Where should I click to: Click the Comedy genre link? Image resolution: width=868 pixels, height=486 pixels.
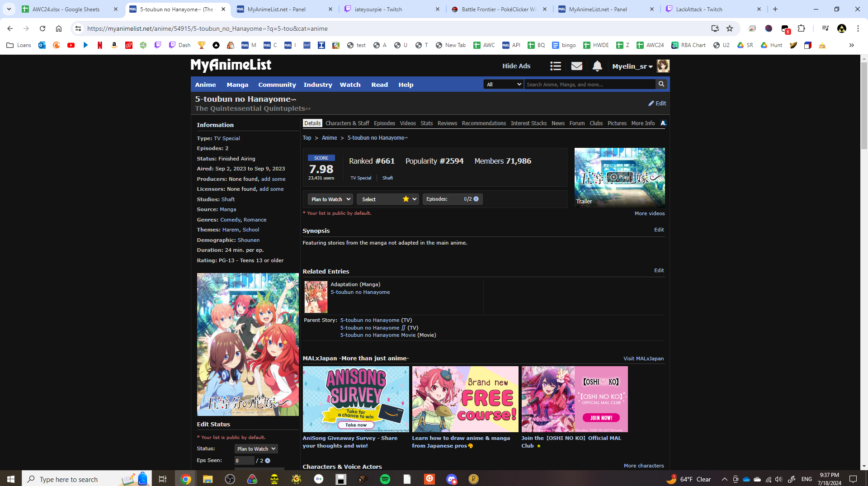[231, 220]
